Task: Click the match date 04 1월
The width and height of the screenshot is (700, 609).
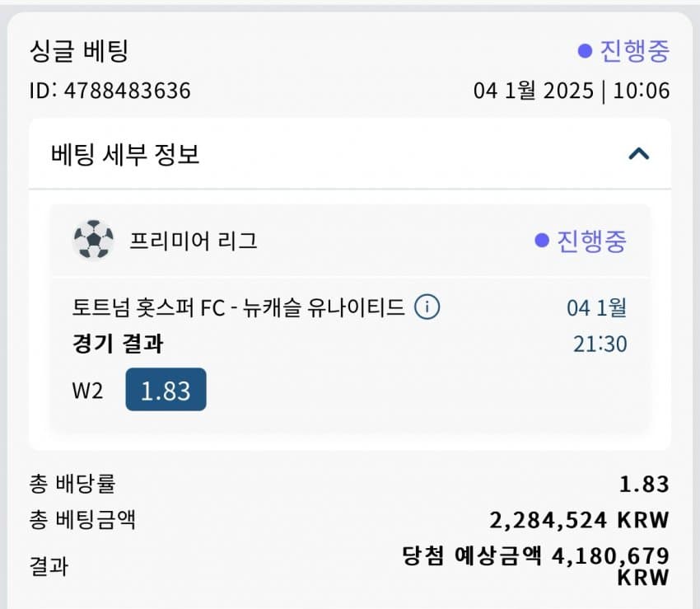Action: pyautogui.click(x=596, y=308)
